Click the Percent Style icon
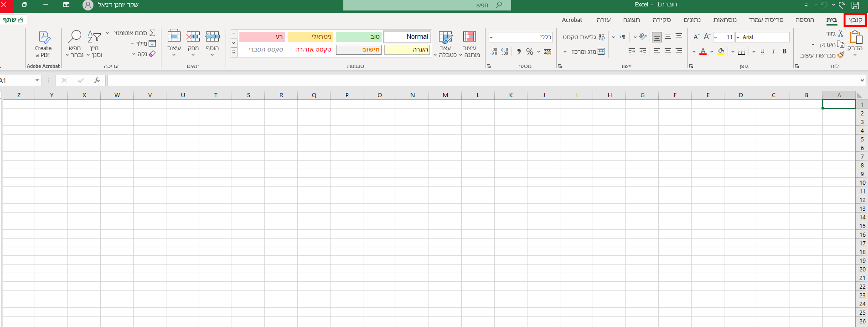868x327 pixels. 529,52
